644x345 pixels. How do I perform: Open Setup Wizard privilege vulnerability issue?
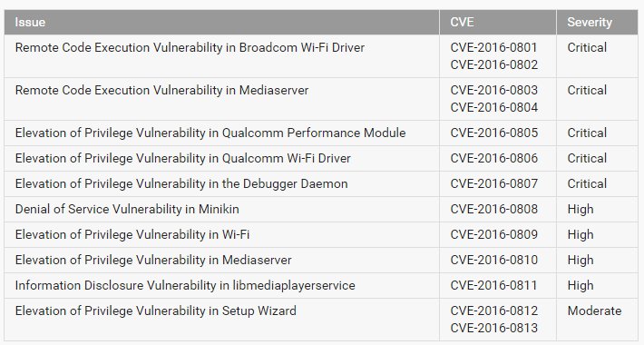[156, 311]
